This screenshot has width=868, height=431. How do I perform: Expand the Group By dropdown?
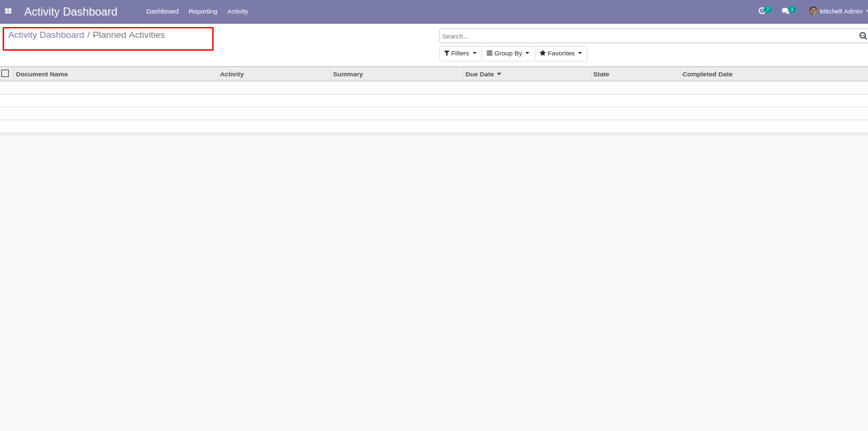point(508,53)
